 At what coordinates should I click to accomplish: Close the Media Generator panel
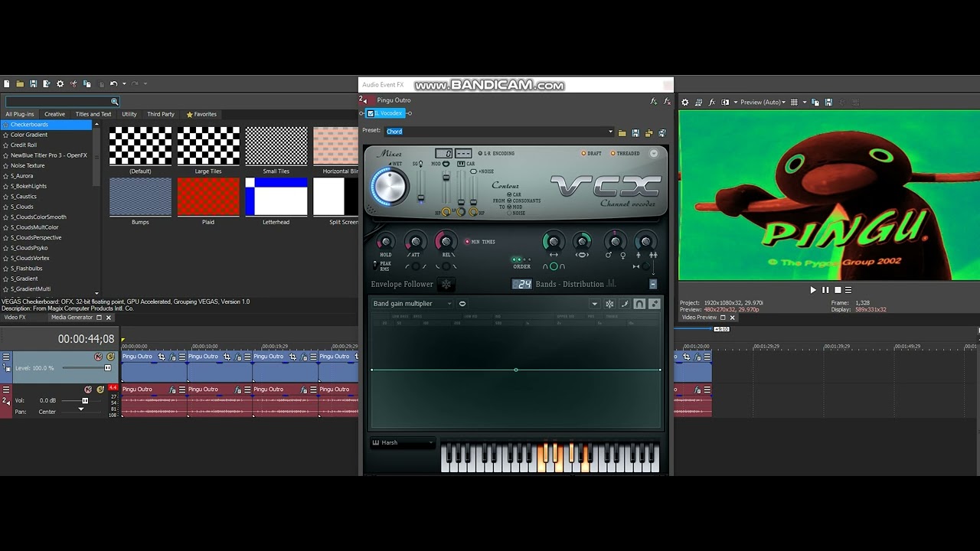tap(108, 317)
